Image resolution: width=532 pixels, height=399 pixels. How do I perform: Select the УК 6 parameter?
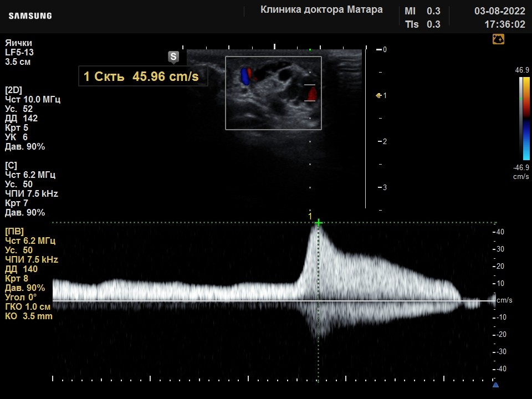click(x=16, y=137)
